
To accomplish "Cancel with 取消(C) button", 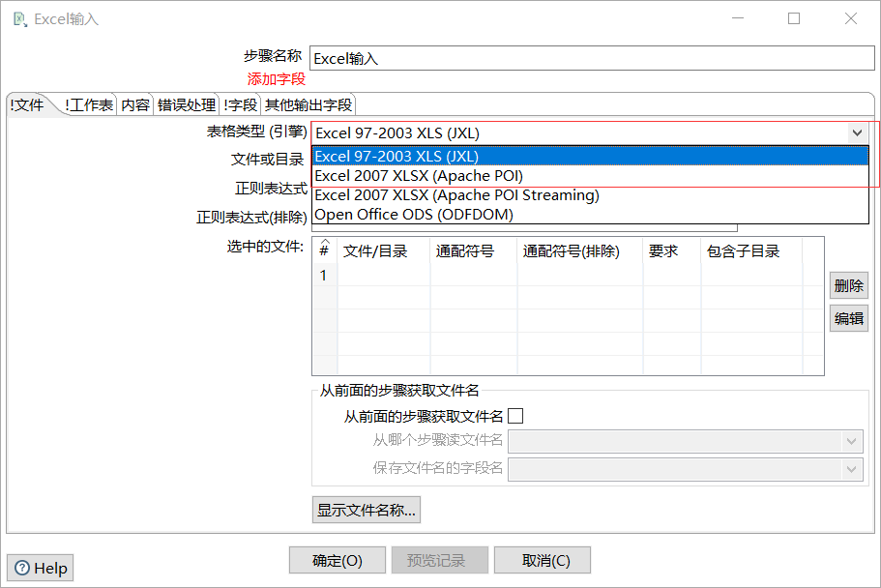I will coord(543,560).
